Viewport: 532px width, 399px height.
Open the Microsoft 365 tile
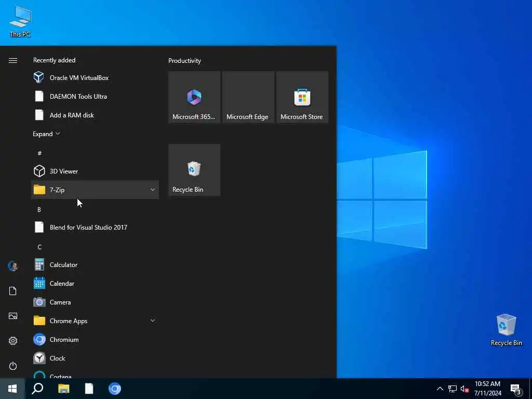coord(194,97)
